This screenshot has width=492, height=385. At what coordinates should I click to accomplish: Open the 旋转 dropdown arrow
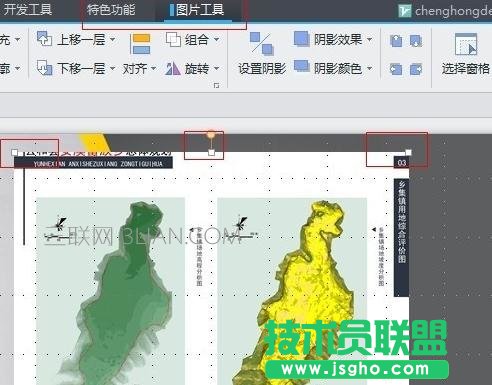click(x=217, y=68)
